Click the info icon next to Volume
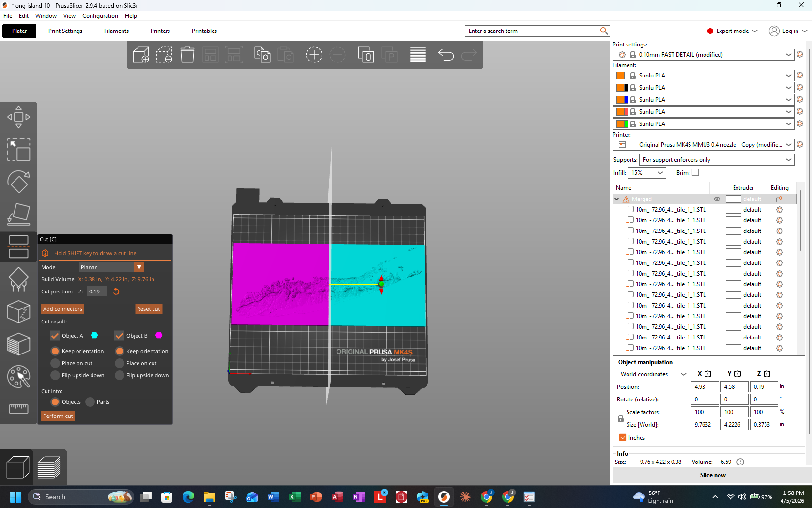 click(x=740, y=462)
